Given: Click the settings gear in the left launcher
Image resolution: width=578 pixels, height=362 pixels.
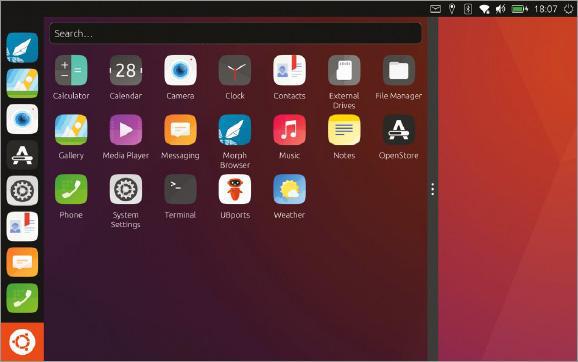Looking at the screenshot, I should pyautogui.click(x=22, y=191).
